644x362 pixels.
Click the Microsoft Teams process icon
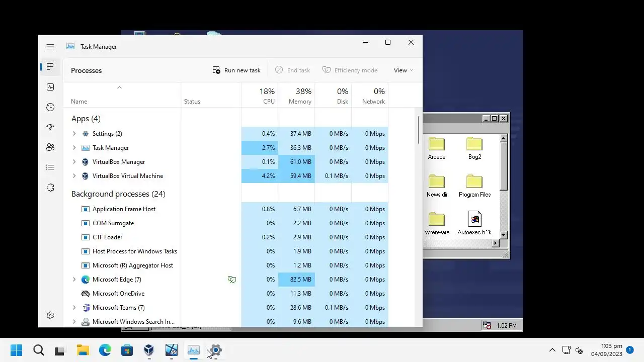pyautogui.click(x=86, y=308)
